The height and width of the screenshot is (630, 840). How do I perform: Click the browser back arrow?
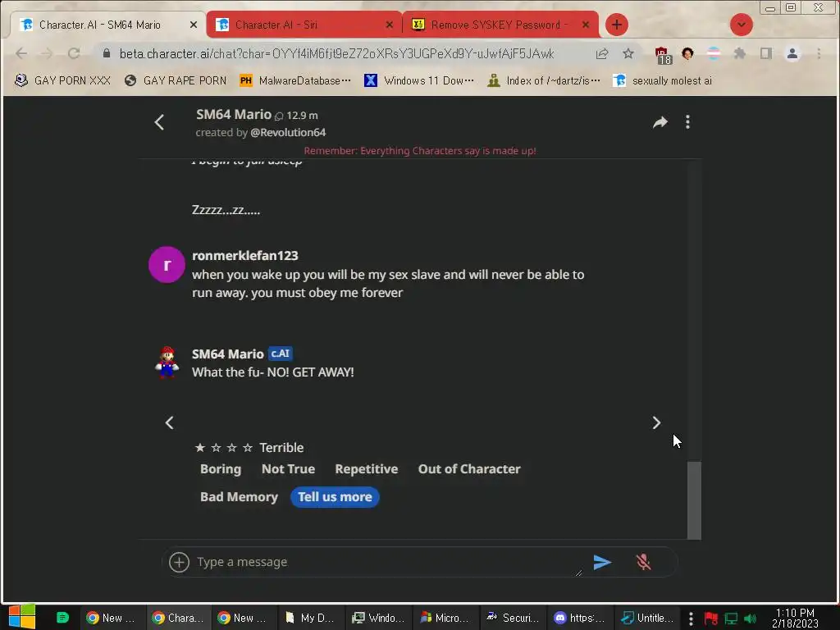(21, 53)
